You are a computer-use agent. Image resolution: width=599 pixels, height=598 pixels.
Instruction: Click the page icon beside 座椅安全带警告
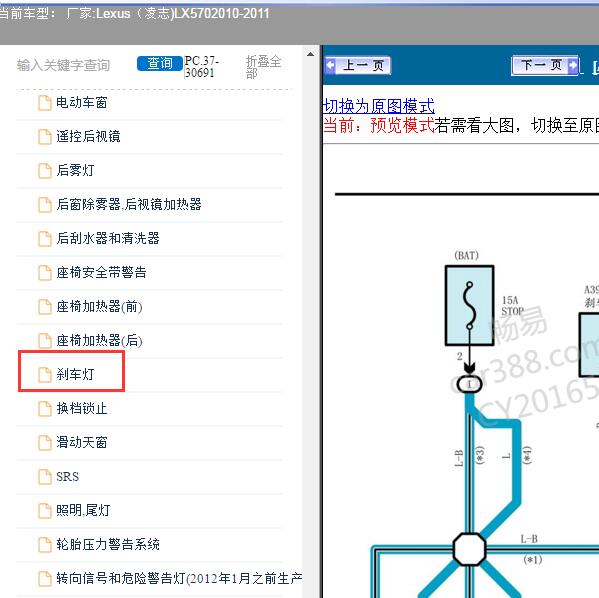45,273
